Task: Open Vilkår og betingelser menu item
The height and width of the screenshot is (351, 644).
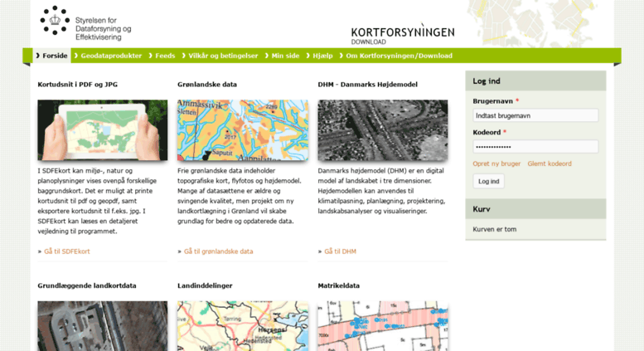Action: click(220, 56)
